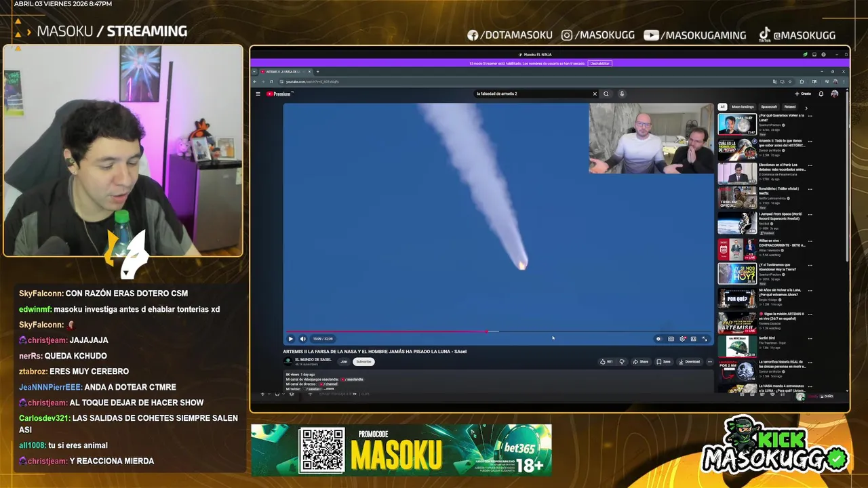Click the Create button on YouTube
Screen dimensions: 868x488
point(803,94)
